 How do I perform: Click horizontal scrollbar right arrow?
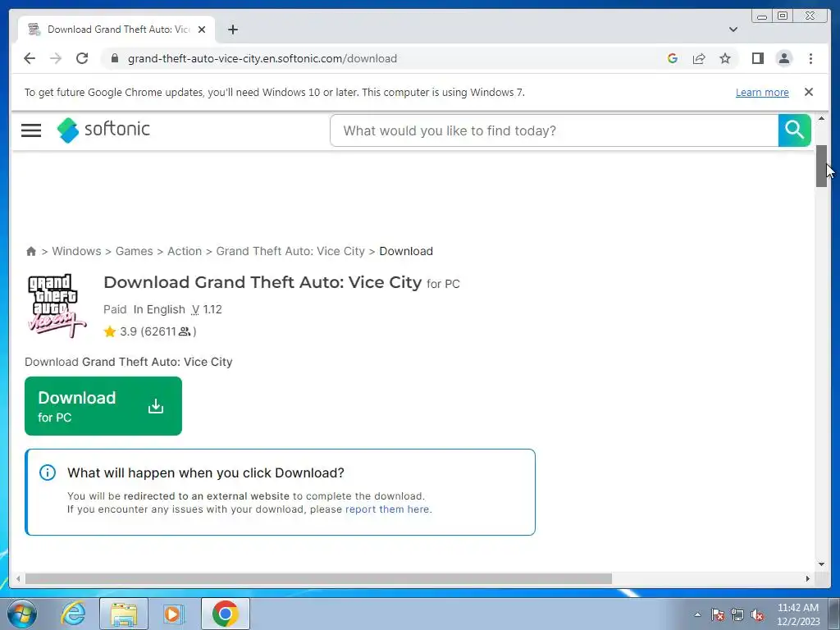808,578
